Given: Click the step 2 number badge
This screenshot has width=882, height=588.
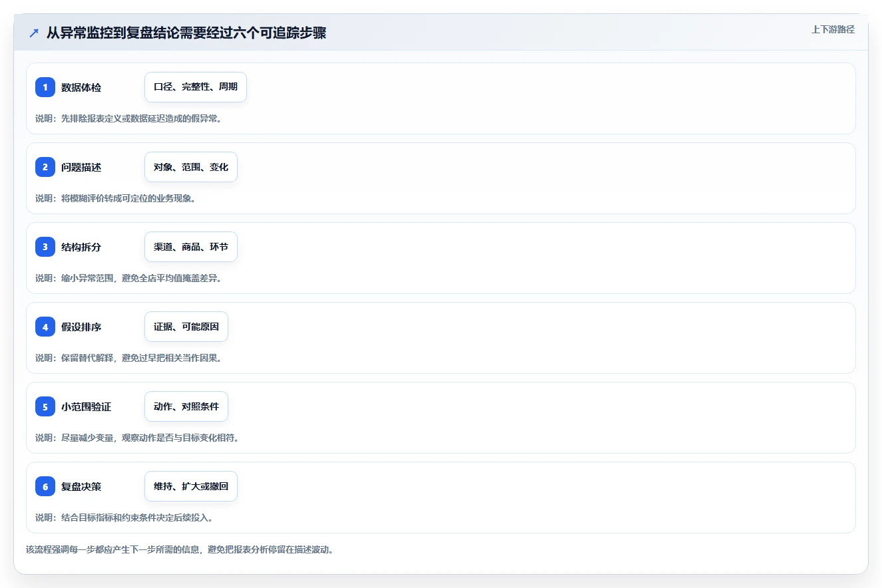Looking at the screenshot, I should 45,167.
